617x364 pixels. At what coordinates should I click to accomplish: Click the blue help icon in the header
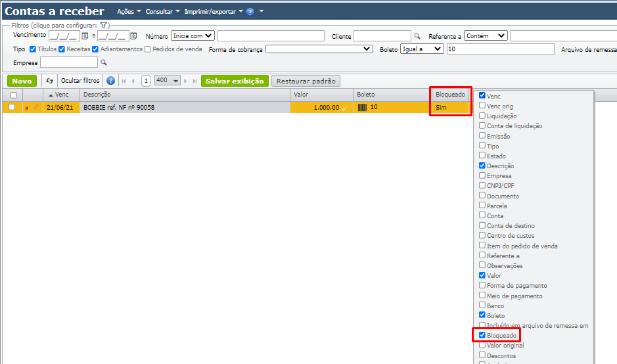[250, 12]
